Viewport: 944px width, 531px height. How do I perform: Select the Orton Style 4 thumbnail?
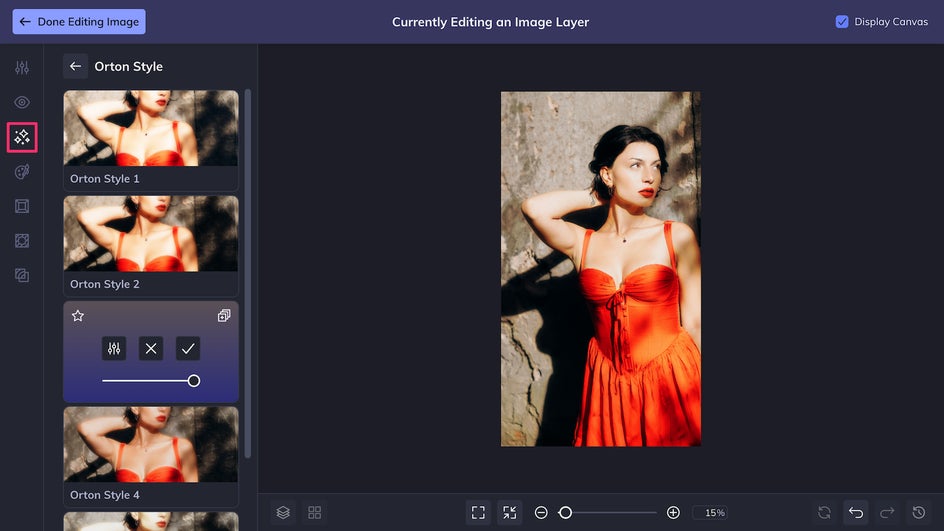(151, 444)
